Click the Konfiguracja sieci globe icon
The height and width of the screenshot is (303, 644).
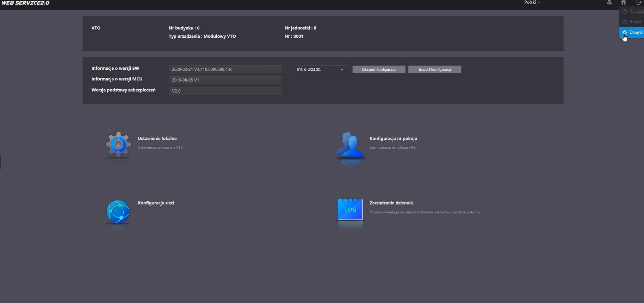tap(118, 212)
